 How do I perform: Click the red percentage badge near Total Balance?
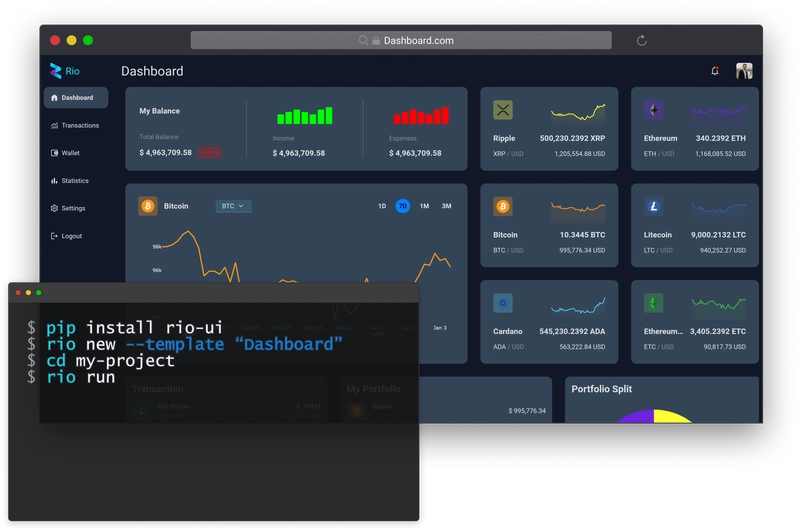(x=209, y=153)
